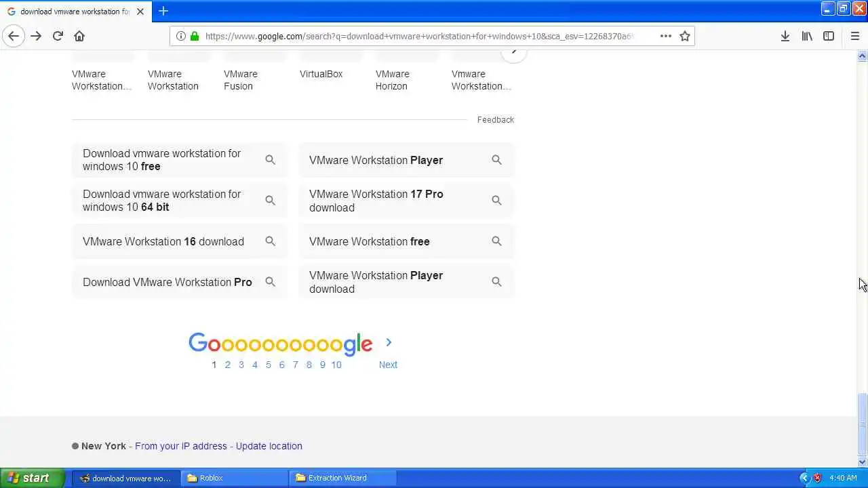Image resolution: width=868 pixels, height=488 pixels.
Task: Open the Windows start menu
Action: click(33, 478)
